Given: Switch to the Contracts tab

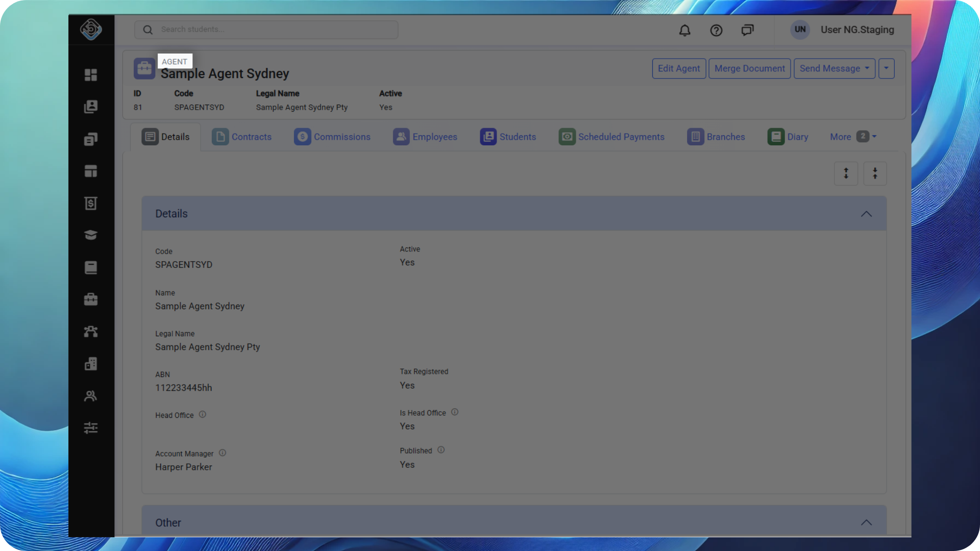Looking at the screenshot, I should pos(242,137).
